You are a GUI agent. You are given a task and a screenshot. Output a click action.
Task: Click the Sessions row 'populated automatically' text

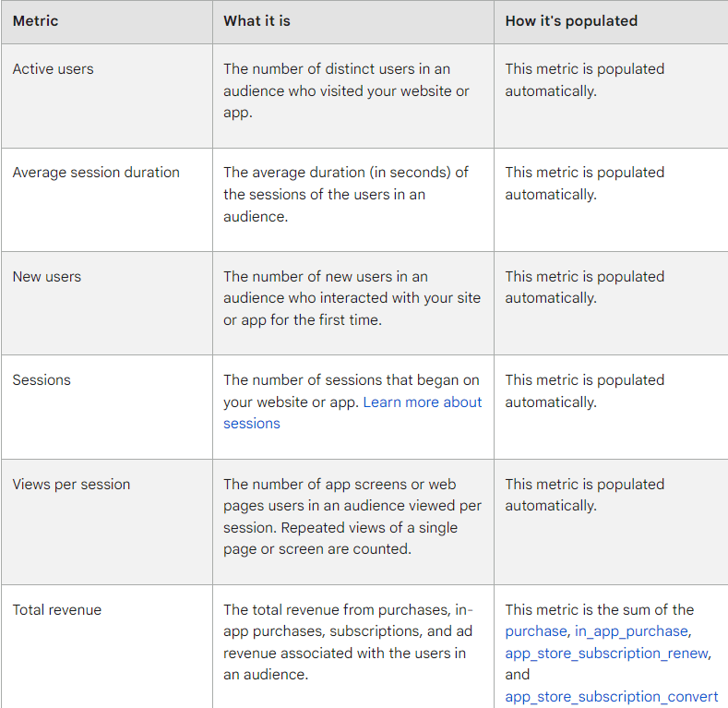tap(584, 391)
